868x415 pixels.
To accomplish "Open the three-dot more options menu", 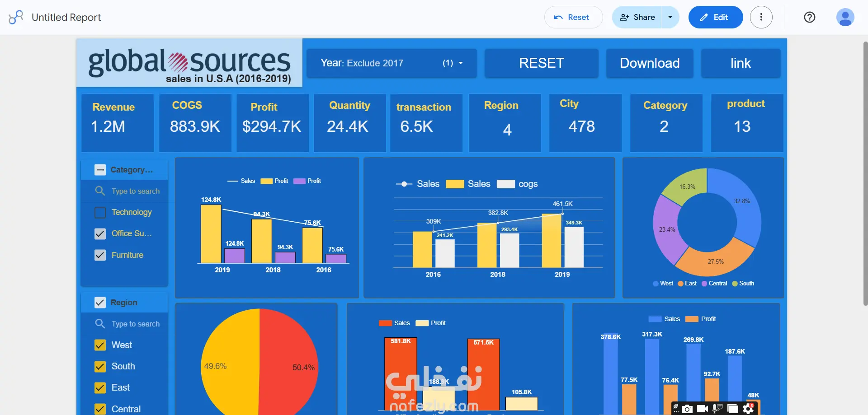I will (761, 17).
